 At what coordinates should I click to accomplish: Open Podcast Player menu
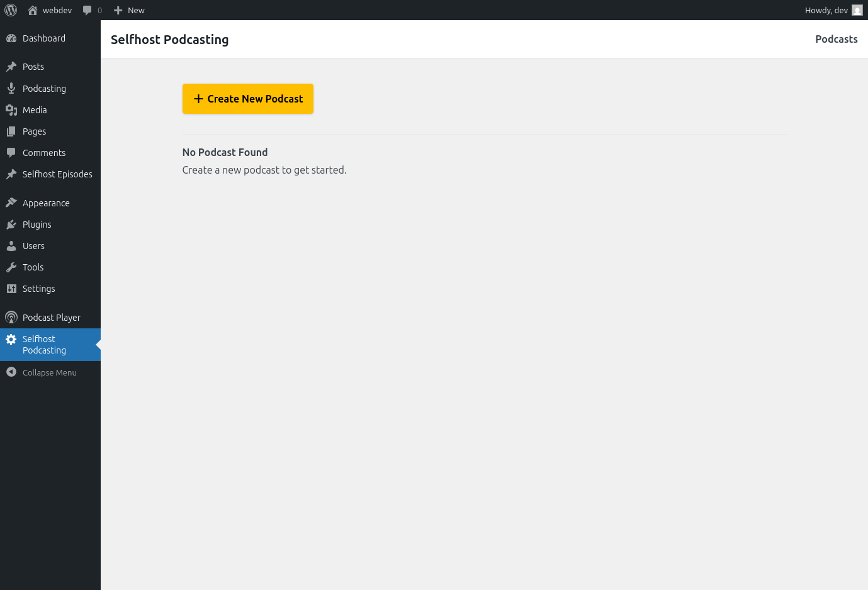pyautogui.click(x=52, y=318)
